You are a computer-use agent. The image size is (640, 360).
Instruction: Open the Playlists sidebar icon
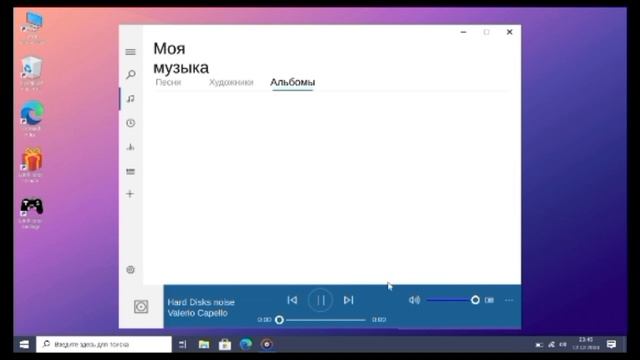pos(131,171)
